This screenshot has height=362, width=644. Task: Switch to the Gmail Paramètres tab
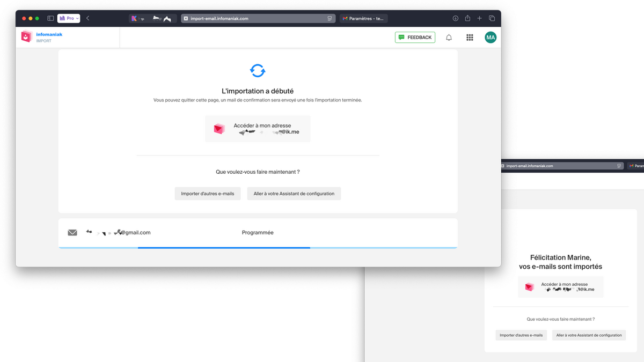pos(364,18)
